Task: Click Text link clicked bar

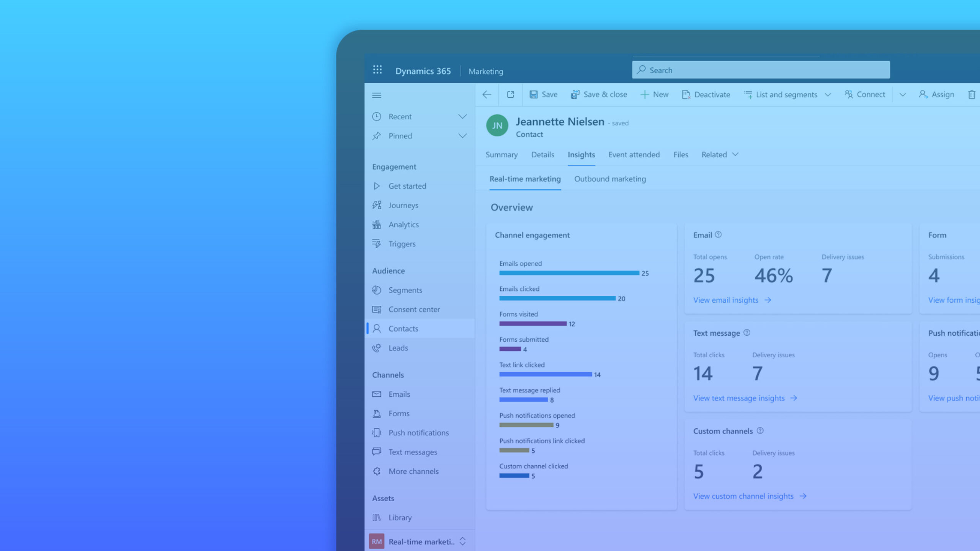Action: (x=546, y=375)
